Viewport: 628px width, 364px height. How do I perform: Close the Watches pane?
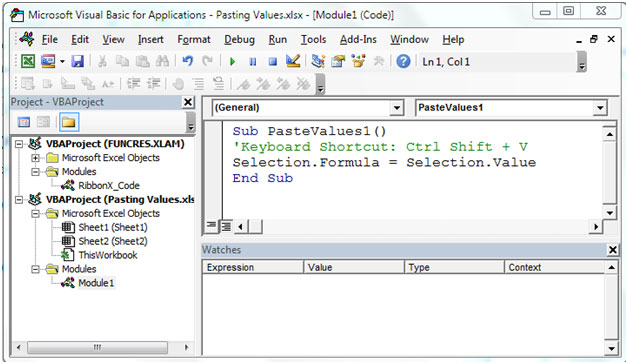612,250
